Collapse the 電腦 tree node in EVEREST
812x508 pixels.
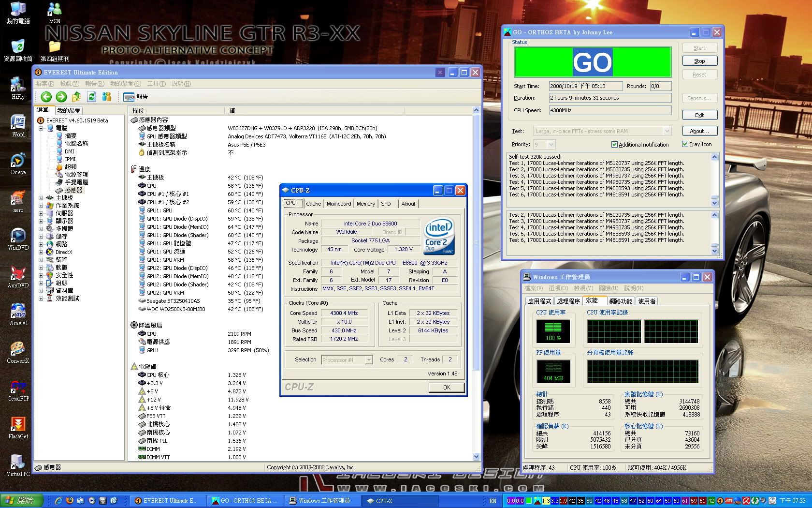tap(41, 128)
